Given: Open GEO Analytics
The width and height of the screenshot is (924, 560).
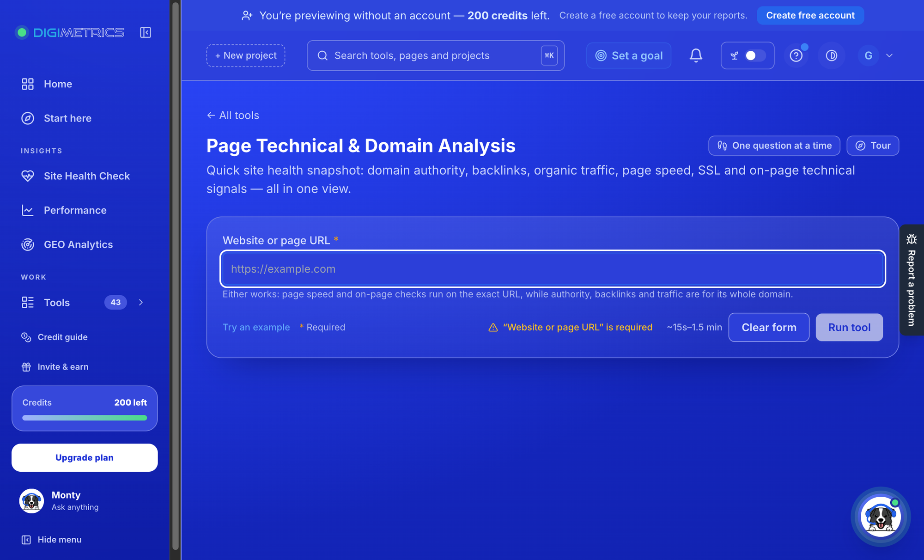Looking at the screenshot, I should [x=85, y=244].
